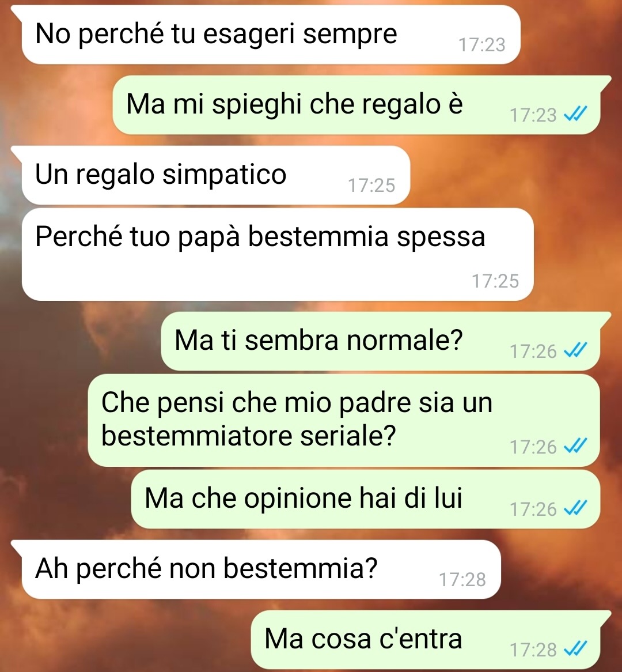This screenshot has width=622, height=672.
Task: Tap the read ticks on 'Ma che opinione hai di lui'
Action: click(x=575, y=508)
